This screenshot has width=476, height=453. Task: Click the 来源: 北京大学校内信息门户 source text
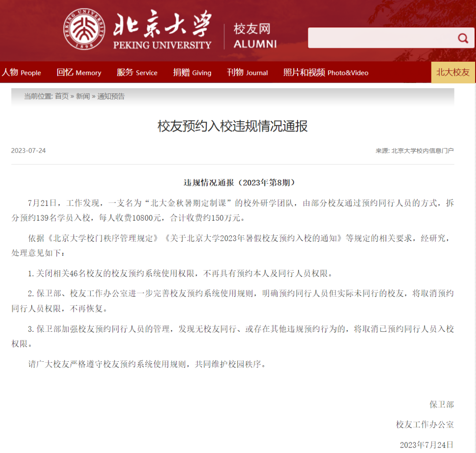[x=414, y=151]
